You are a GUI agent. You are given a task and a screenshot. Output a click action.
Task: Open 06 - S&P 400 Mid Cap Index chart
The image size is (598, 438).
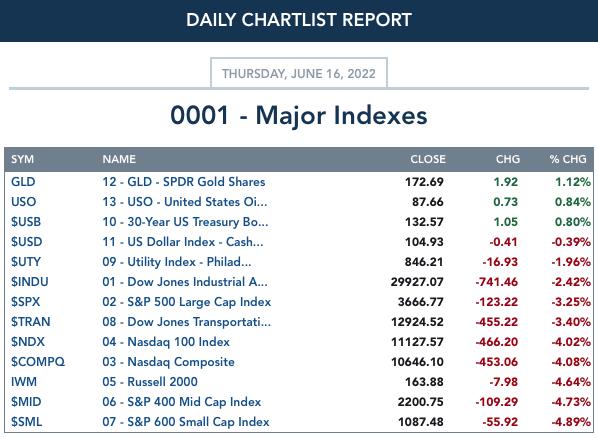182,402
